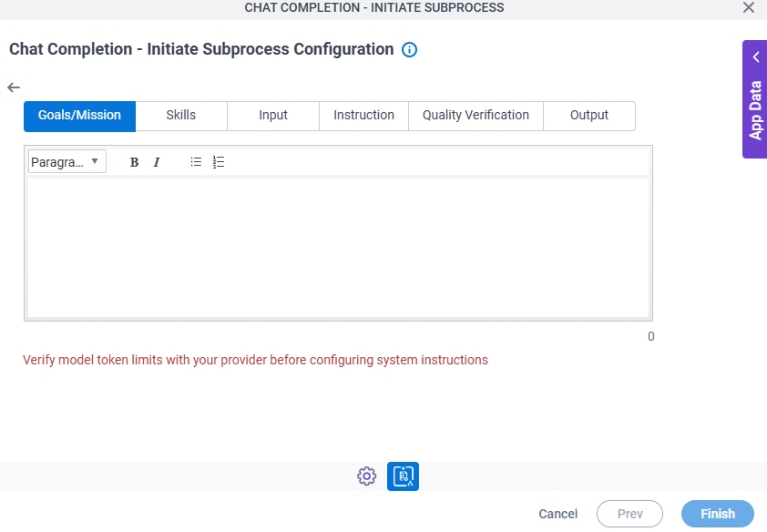Go back using the left arrow icon
This screenshot has width=767, height=532.
(x=14, y=87)
